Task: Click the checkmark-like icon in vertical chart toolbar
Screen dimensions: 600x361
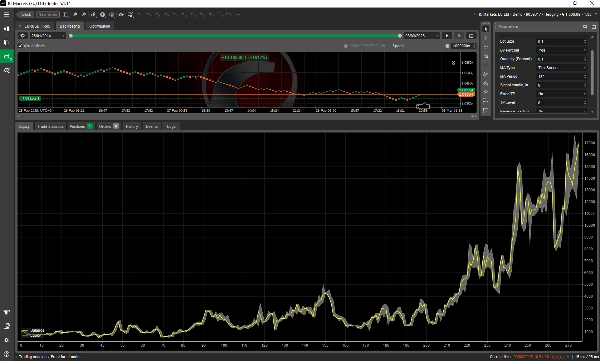Action: pos(486,74)
